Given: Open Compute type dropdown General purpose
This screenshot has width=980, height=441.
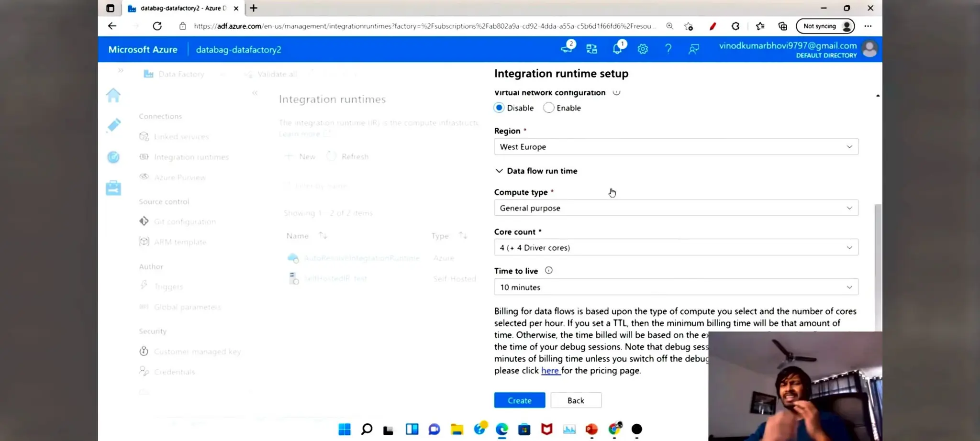Looking at the screenshot, I should point(676,208).
